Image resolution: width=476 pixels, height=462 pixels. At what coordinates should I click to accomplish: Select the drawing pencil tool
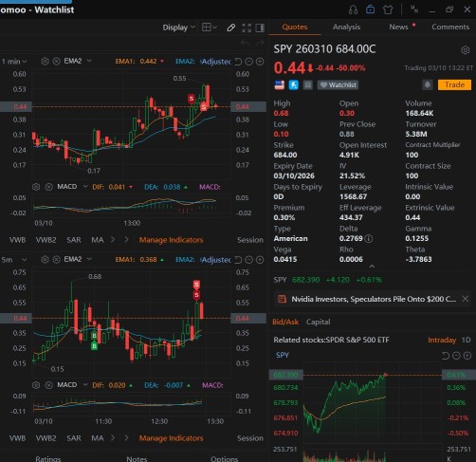click(231, 28)
